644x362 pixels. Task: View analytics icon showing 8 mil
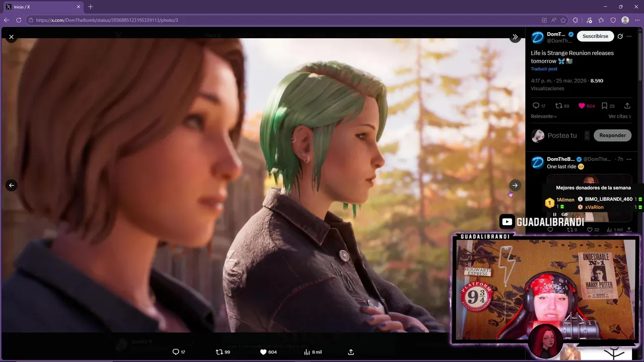307,352
